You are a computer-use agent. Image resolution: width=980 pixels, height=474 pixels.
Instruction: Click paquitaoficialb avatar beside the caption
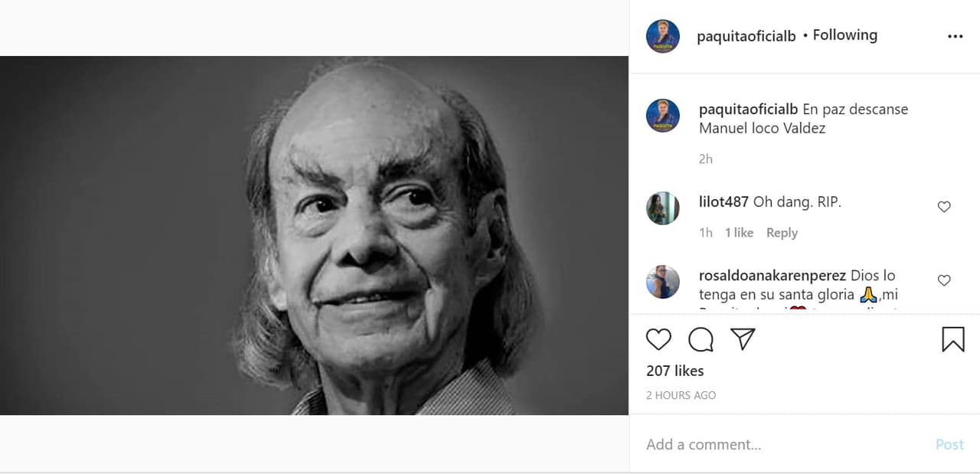(x=662, y=116)
